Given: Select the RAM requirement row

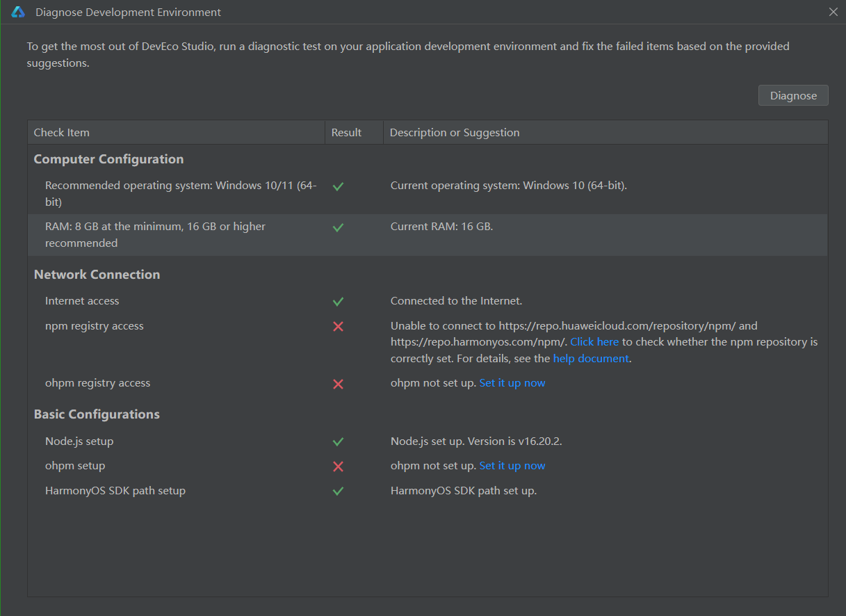Looking at the screenshot, I should tap(428, 235).
